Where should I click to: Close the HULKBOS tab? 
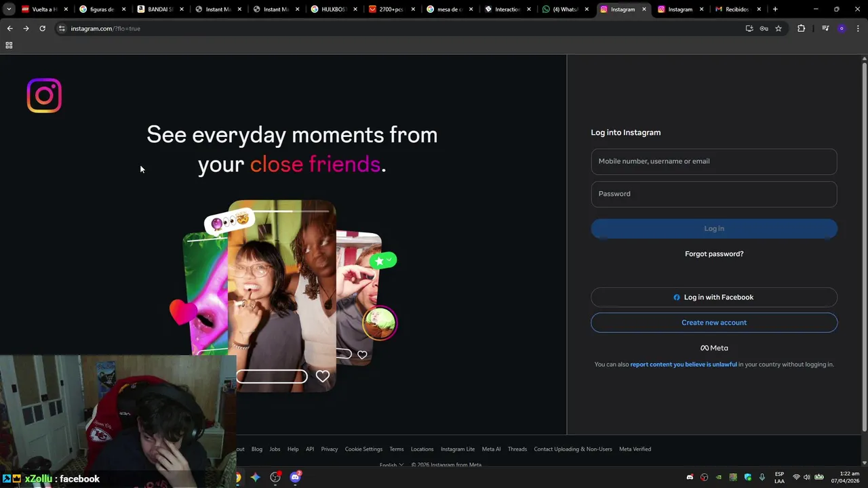click(355, 9)
